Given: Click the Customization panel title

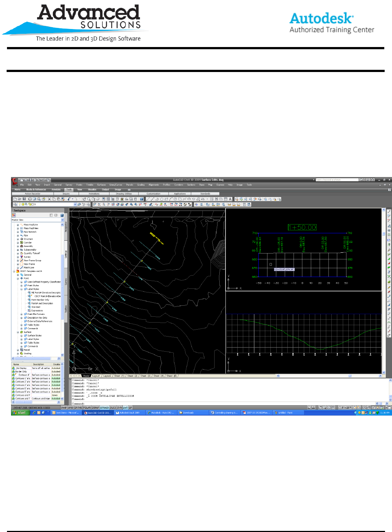Looking at the screenshot, I should (154, 194).
